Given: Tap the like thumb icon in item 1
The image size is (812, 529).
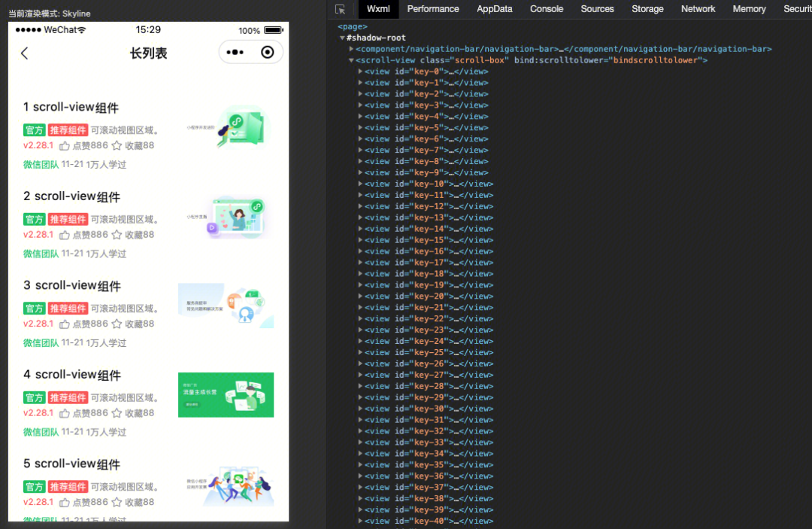Looking at the screenshot, I should tap(64, 145).
